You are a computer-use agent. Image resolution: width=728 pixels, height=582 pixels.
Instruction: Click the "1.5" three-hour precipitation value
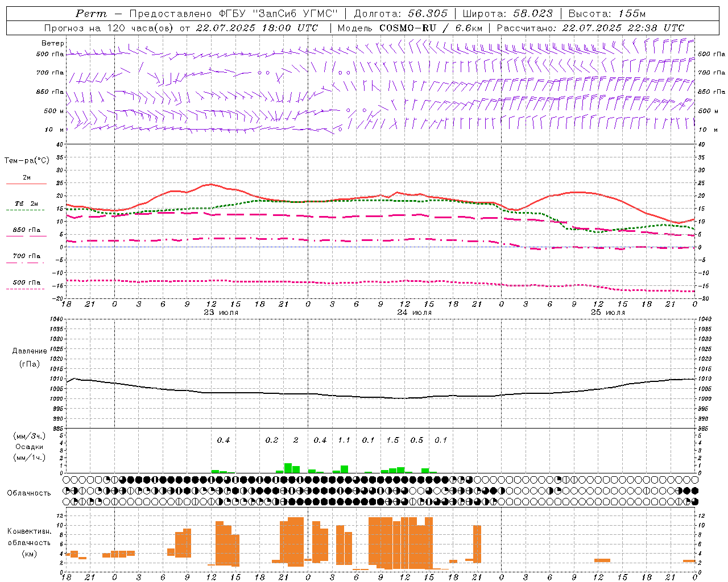(392, 440)
